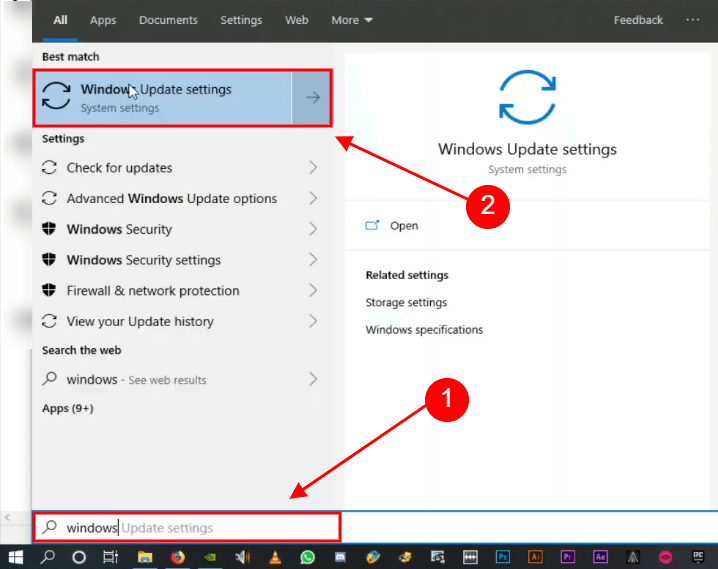Launch File Explorer from the taskbar
718x569 pixels.
point(145,557)
